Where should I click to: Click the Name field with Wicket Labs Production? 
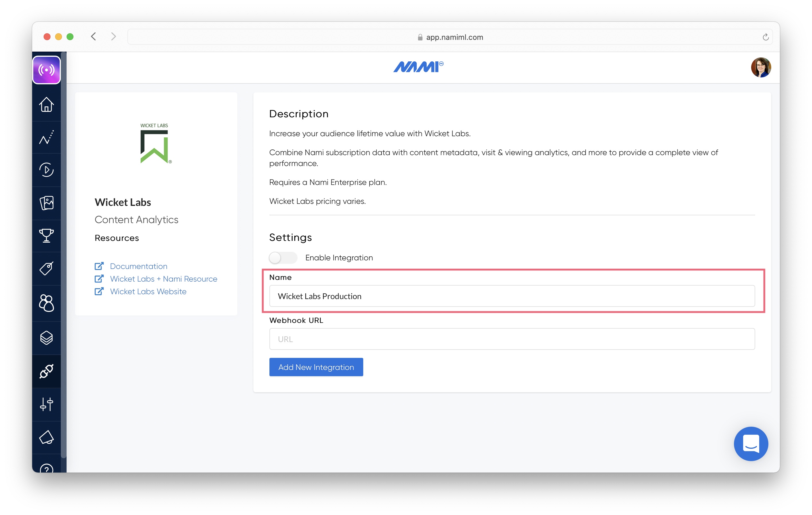pyautogui.click(x=512, y=296)
